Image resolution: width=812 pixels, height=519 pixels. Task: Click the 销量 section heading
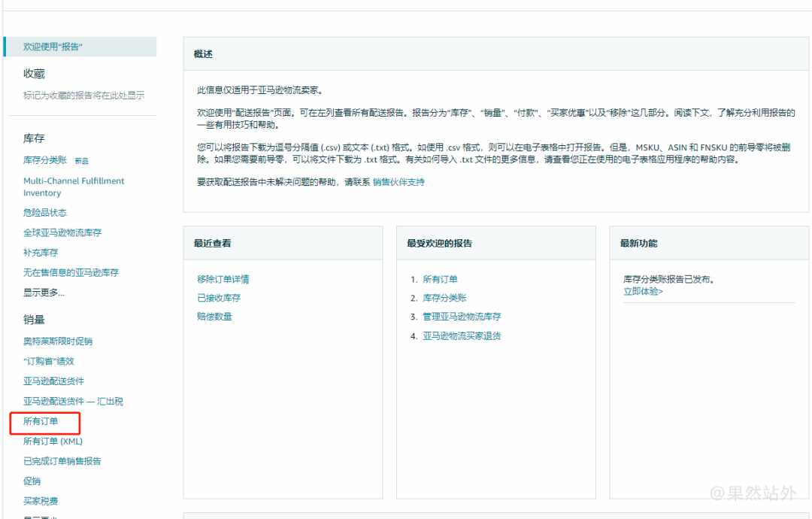coord(34,320)
